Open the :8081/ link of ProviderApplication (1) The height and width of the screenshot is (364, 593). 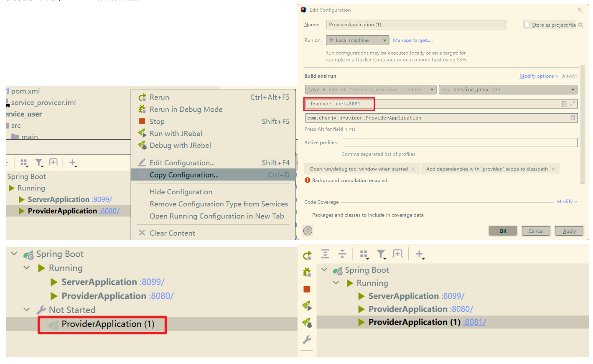(x=474, y=322)
